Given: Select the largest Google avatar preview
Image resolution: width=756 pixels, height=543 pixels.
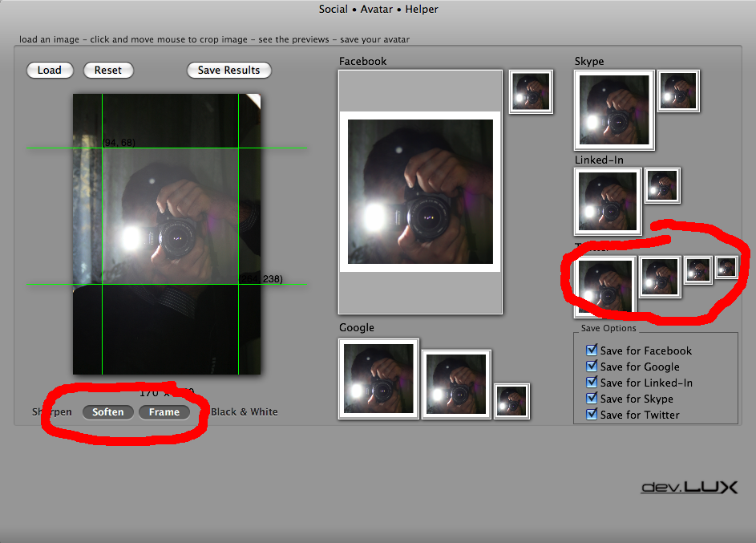Looking at the screenshot, I should click(378, 379).
